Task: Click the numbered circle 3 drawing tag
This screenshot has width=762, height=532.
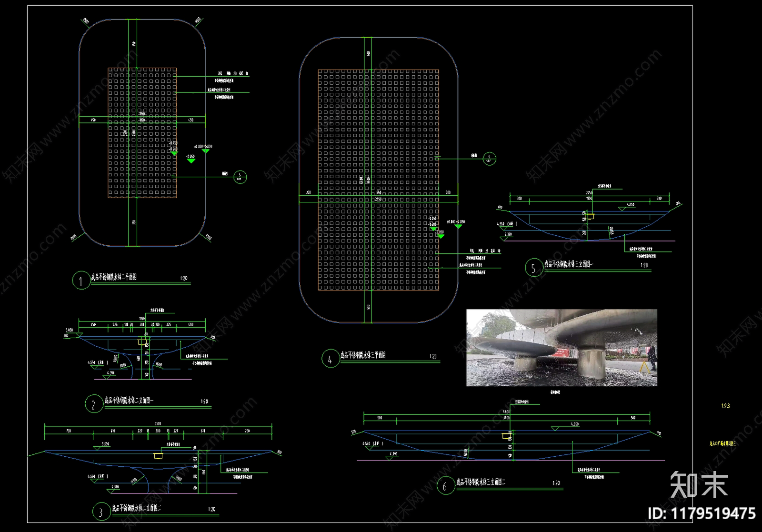Action: [101, 512]
